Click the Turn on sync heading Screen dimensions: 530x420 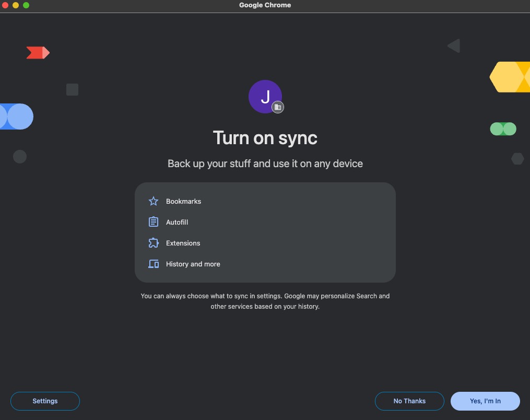265,138
